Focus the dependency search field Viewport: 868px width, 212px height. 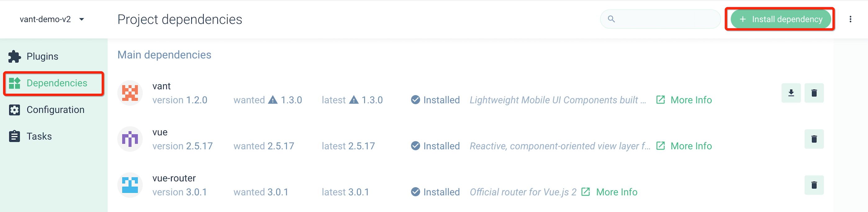(660, 19)
